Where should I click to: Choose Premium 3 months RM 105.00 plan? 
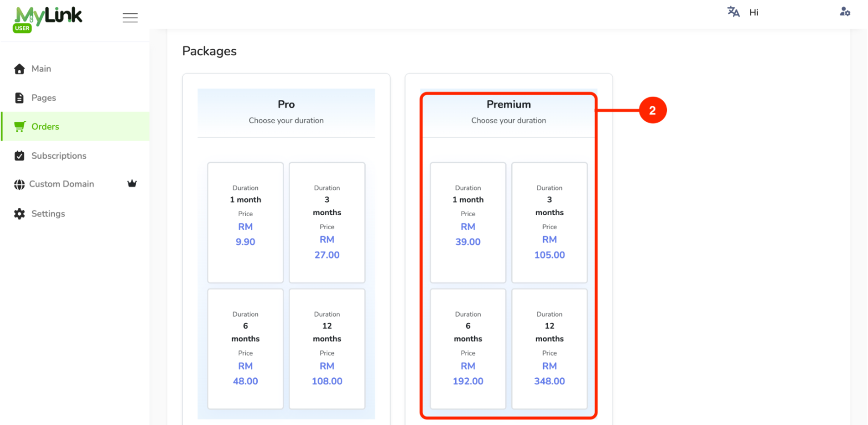[x=550, y=223]
